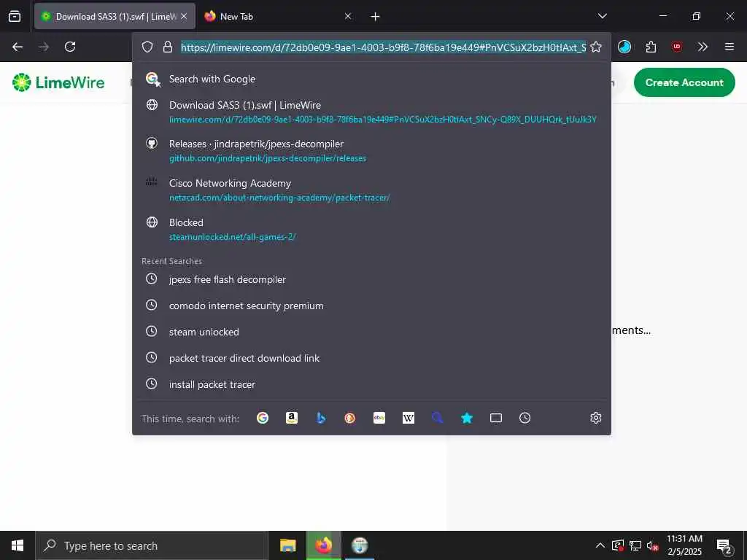Open the notification center icon

click(724, 546)
